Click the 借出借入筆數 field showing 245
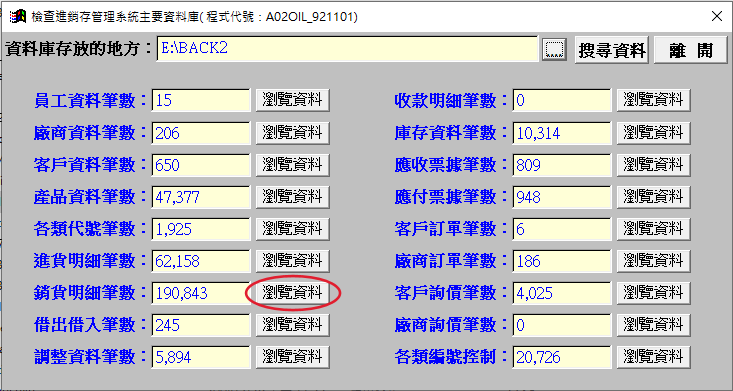This screenshot has width=733, height=391. coord(201,325)
